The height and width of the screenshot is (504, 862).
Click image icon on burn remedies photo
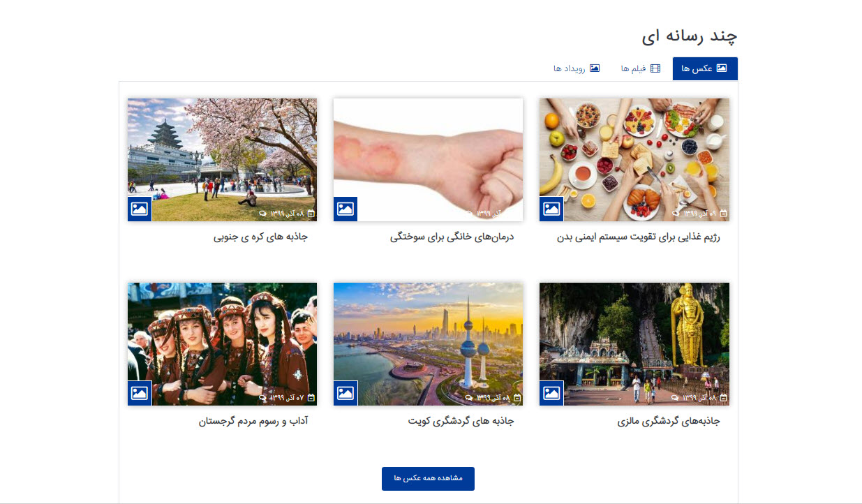coord(345,209)
